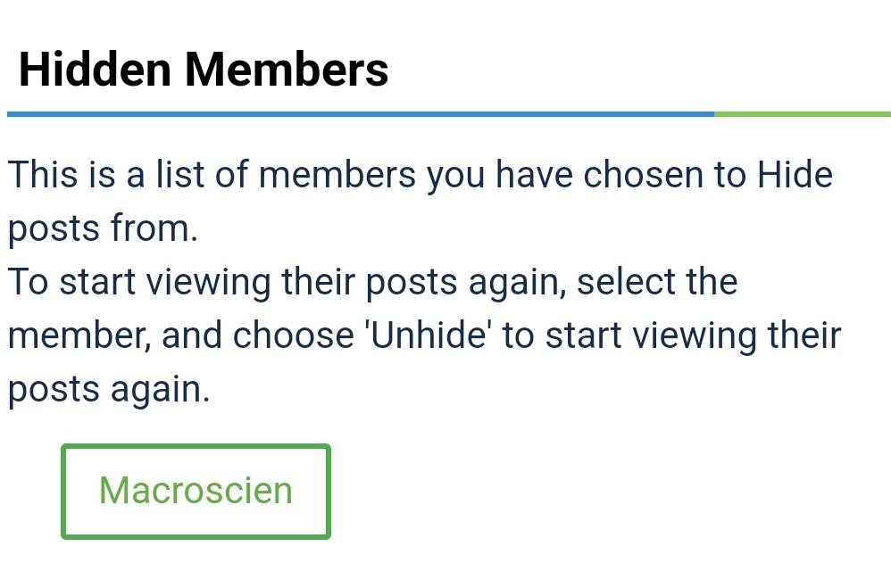Click the text 'posts from.'
This screenshot has width=891, height=588.
(103, 228)
